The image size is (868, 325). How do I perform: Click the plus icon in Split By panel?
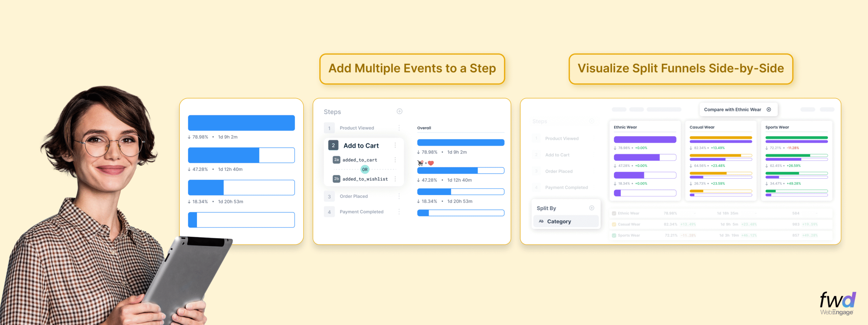[x=592, y=208]
